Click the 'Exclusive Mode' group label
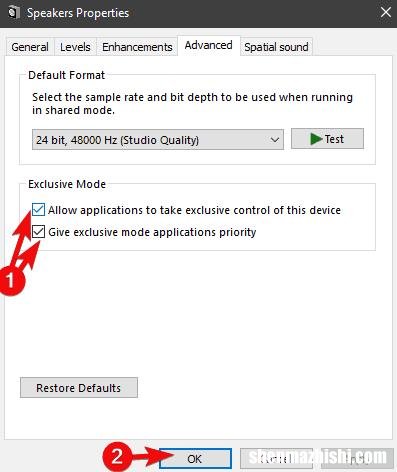The height and width of the screenshot is (472, 397). pyautogui.click(x=67, y=184)
